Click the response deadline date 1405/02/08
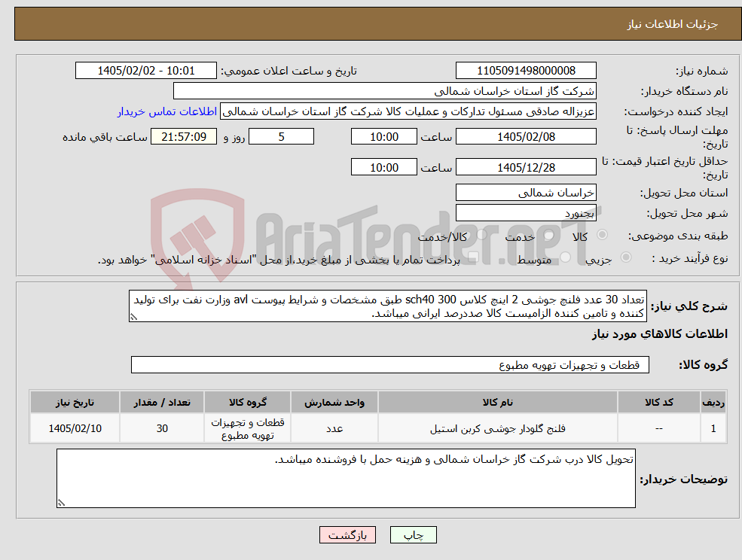Image resolution: width=742 pixels, height=560 pixels. 526,137
